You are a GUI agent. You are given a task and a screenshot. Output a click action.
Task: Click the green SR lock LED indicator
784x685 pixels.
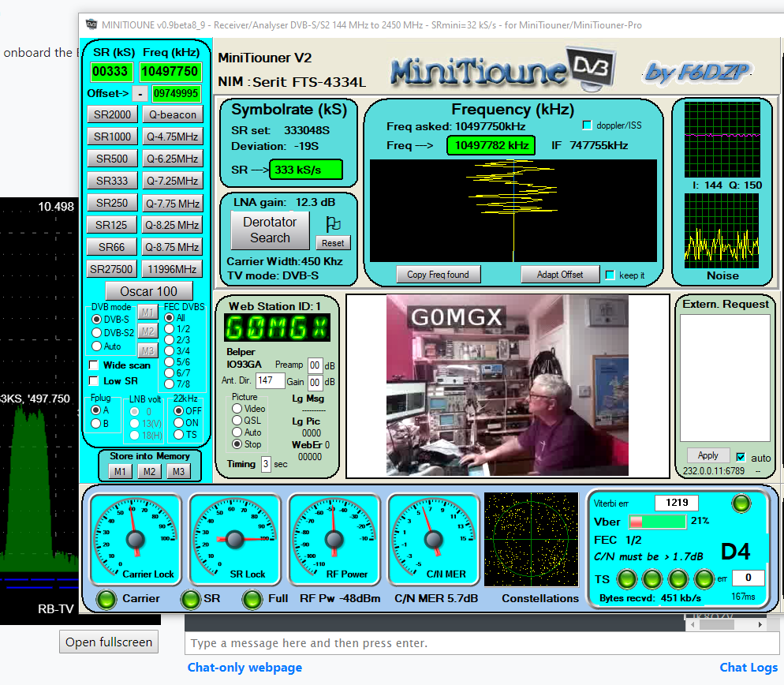click(x=191, y=599)
